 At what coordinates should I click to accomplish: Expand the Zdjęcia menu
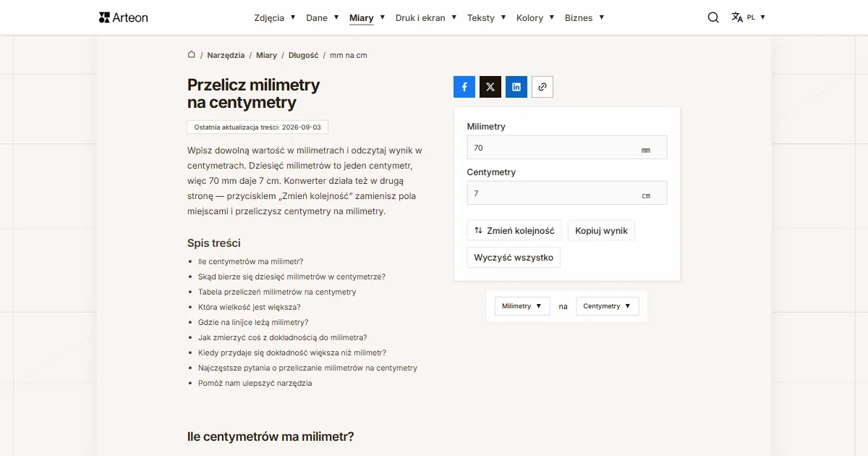[275, 17]
